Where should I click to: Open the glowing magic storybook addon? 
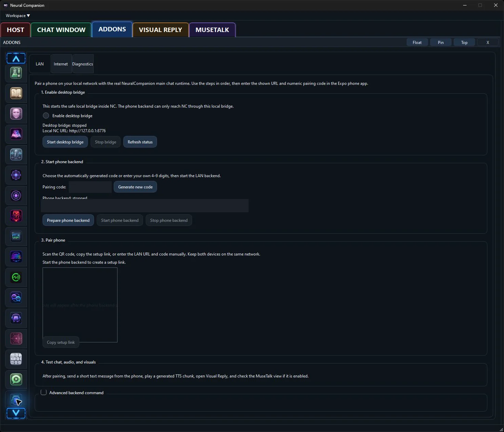coord(16,134)
